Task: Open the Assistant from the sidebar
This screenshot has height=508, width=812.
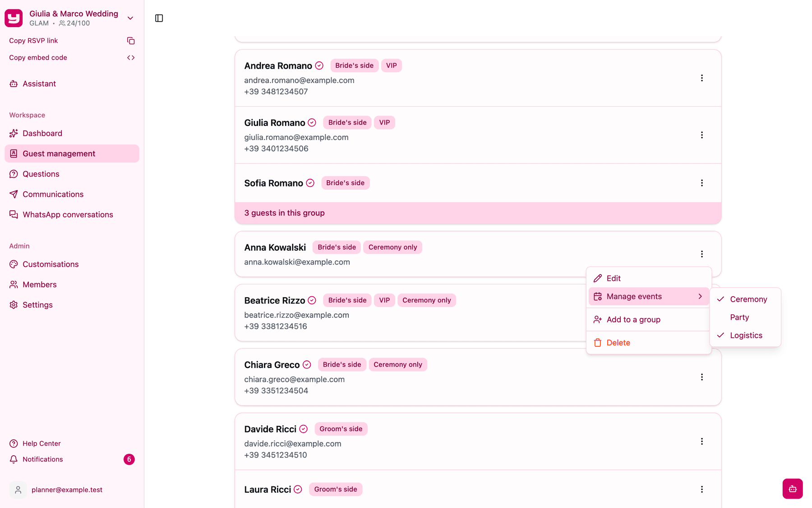Action: [72, 84]
